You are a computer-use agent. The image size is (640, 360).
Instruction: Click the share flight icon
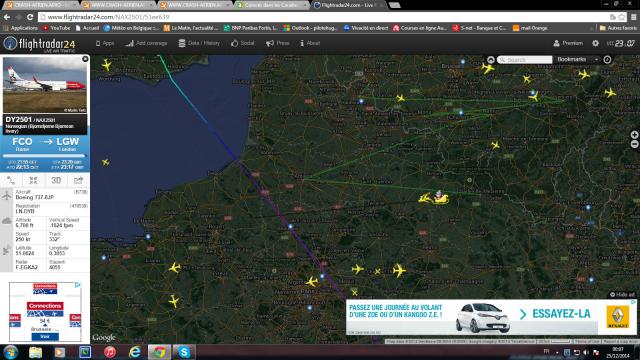(x=78, y=180)
